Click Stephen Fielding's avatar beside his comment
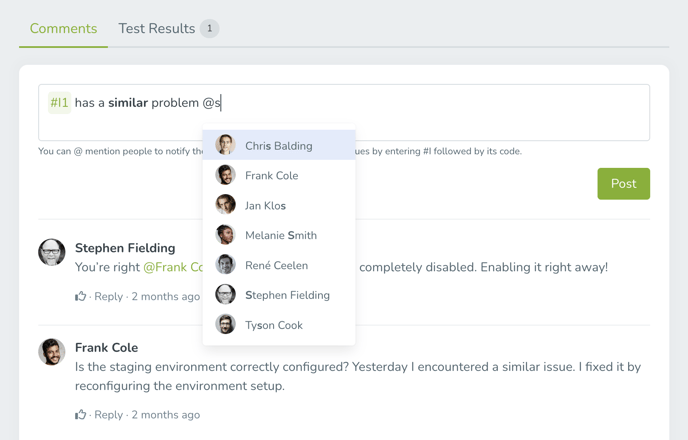This screenshot has width=688, height=440. (52, 252)
